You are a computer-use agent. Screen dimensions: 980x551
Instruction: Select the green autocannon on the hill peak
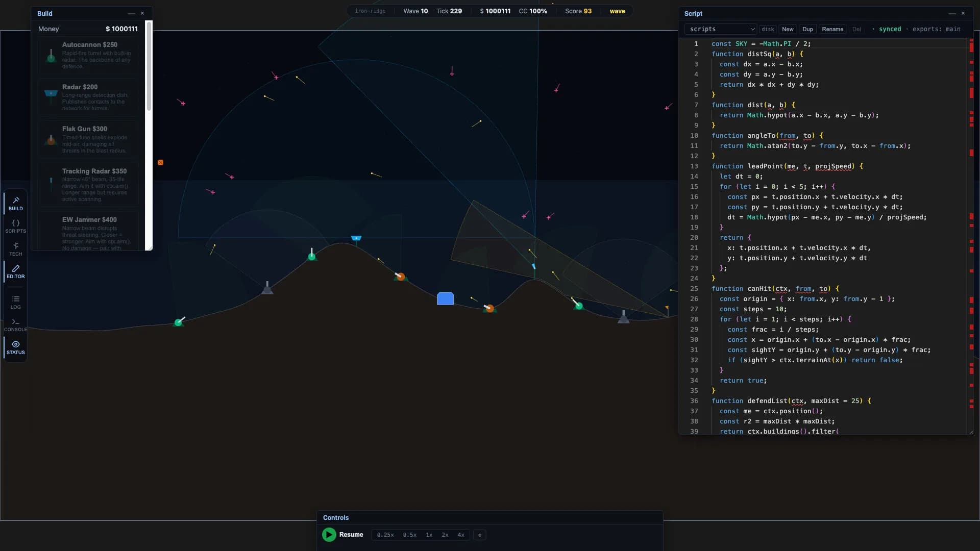click(312, 255)
